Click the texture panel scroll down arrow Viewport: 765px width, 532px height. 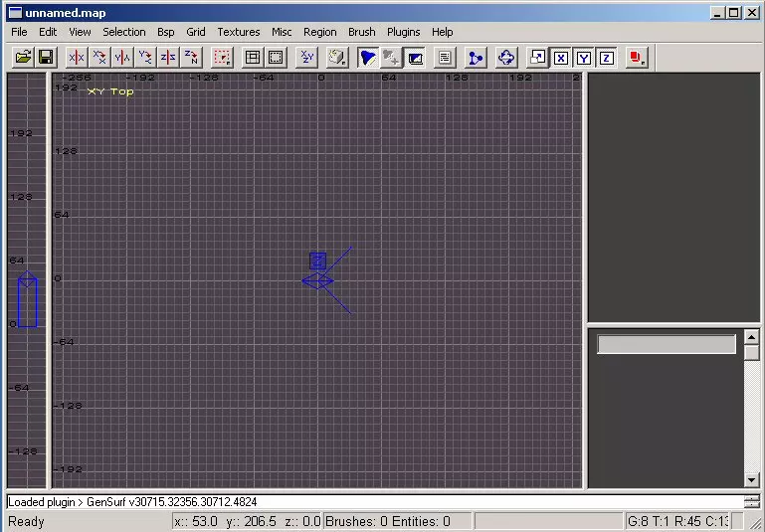click(752, 480)
